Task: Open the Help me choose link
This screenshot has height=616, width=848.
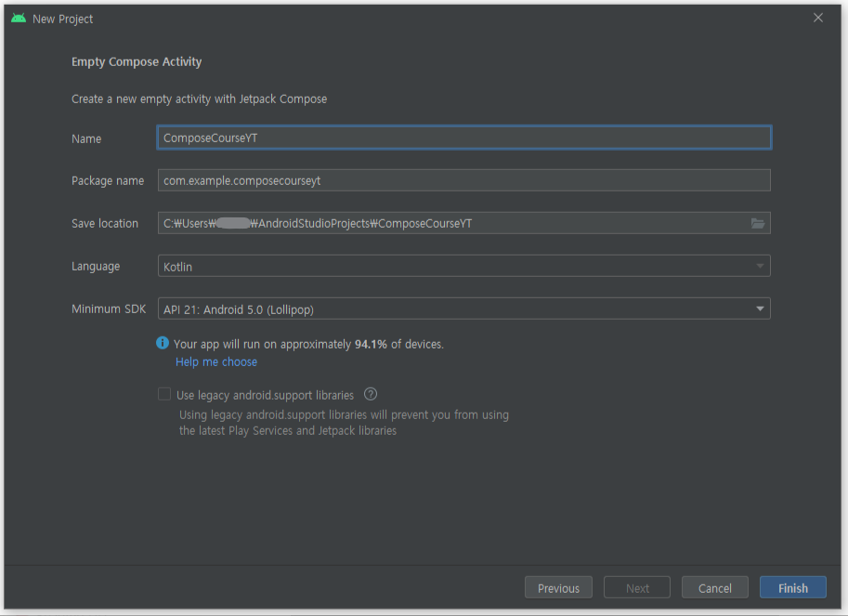Action: (215, 361)
